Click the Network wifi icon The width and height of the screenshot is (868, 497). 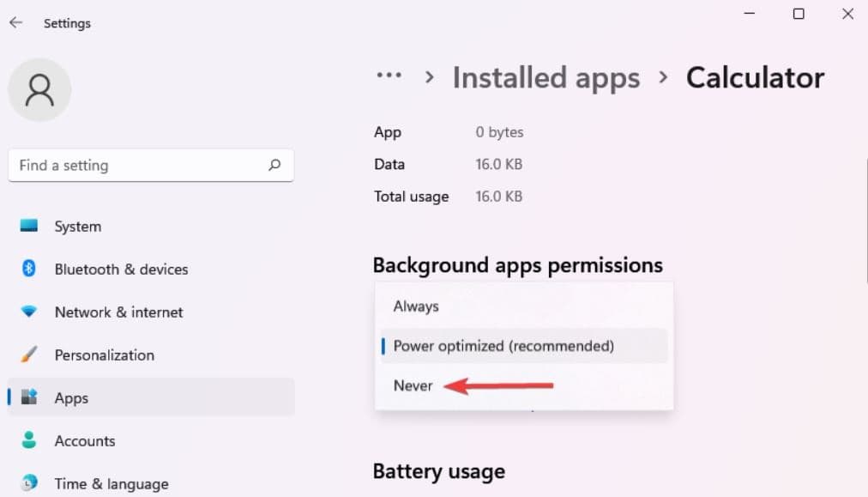click(x=29, y=312)
